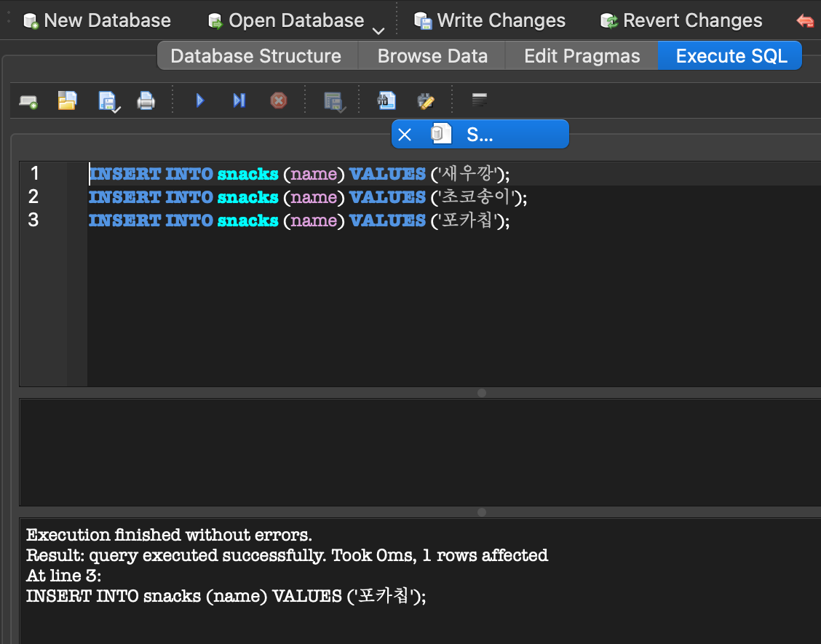Open the save results view dropdown

coord(335,102)
